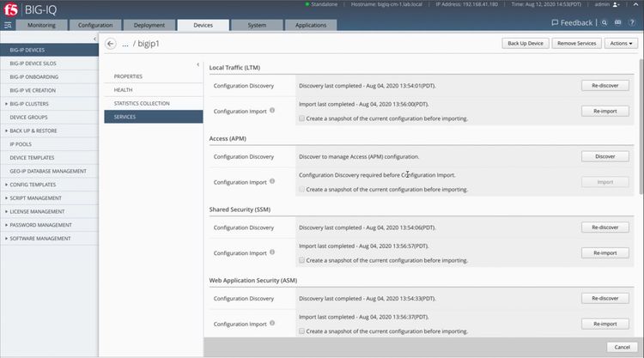Enable the LTM snapshot before importing checkbox
This screenshot has height=358, width=644.
(302, 118)
